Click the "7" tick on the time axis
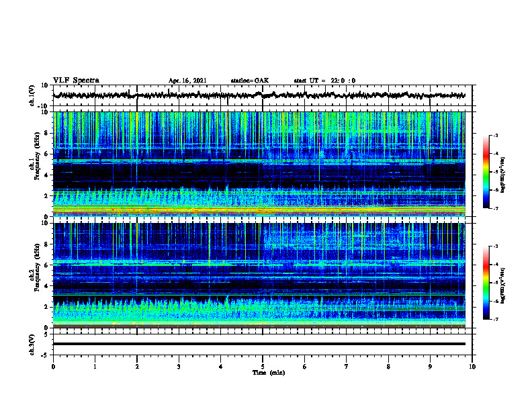 tap(347, 367)
